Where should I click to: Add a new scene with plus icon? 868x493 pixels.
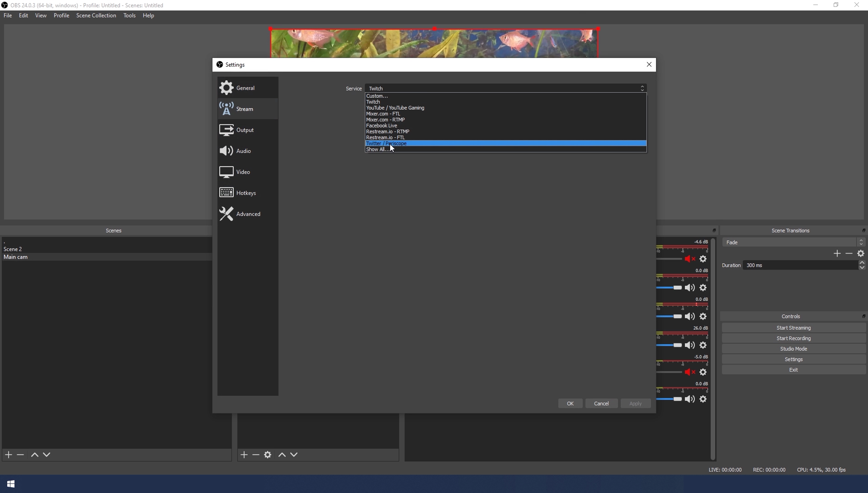pyautogui.click(x=9, y=455)
